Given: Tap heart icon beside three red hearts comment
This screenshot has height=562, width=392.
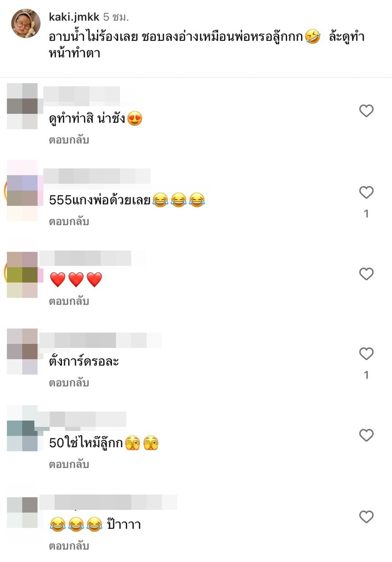Looking at the screenshot, I should tap(366, 274).
